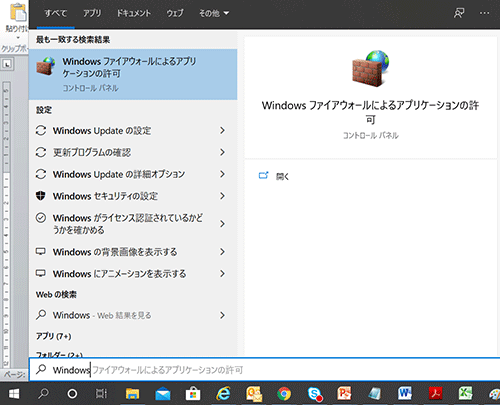Expand arrow for Windows セキュリティの設定
Image resolution: width=500 pixels, height=405 pixels.
(x=222, y=196)
